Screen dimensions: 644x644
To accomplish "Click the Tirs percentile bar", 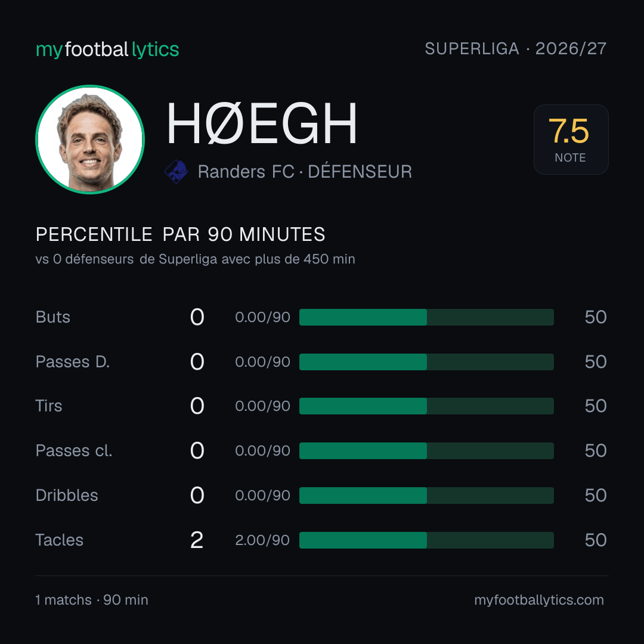I will tap(426, 406).
